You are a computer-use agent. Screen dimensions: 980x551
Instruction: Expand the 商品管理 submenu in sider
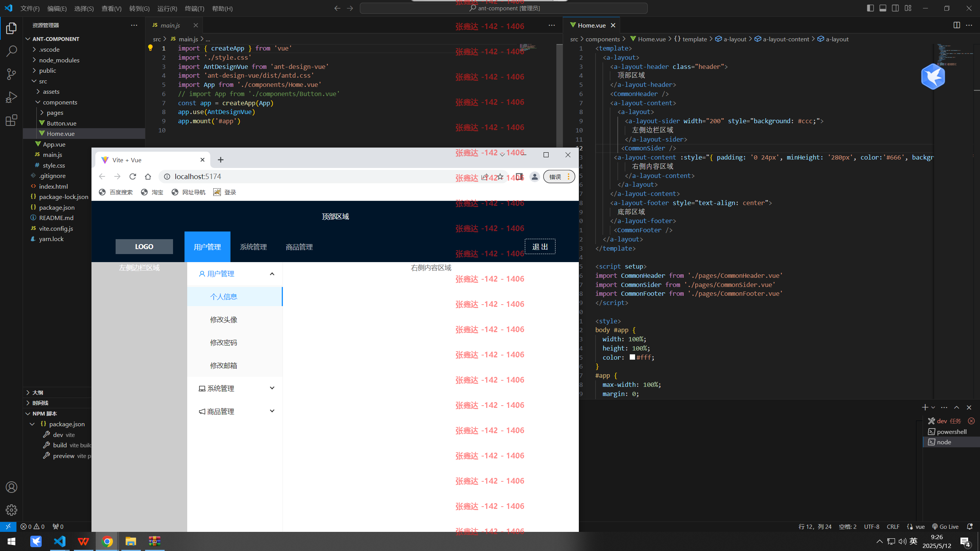click(235, 411)
